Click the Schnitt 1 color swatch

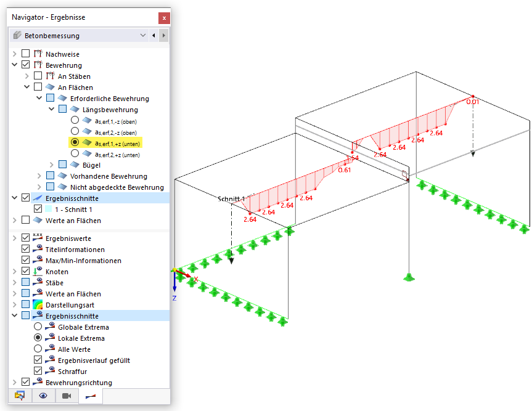click(x=49, y=209)
